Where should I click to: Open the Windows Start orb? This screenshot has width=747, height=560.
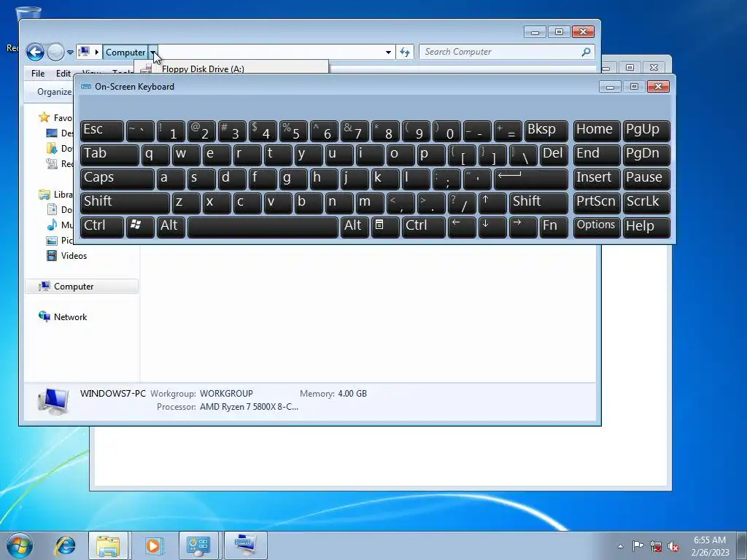tap(20, 545)
